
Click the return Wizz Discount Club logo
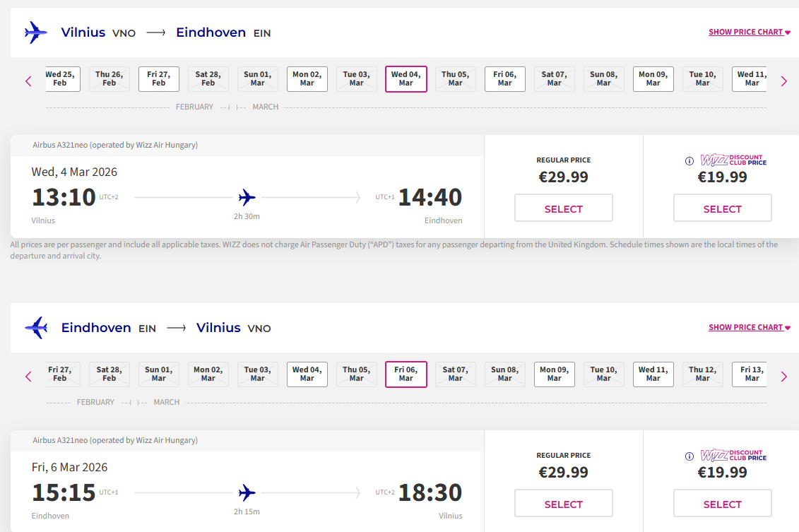(x=733, y=456)
